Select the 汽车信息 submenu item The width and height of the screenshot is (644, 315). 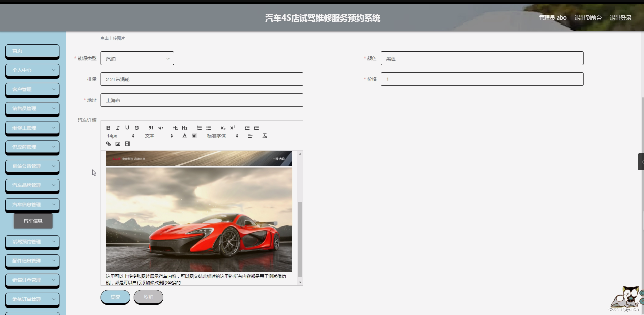[33, 221]
